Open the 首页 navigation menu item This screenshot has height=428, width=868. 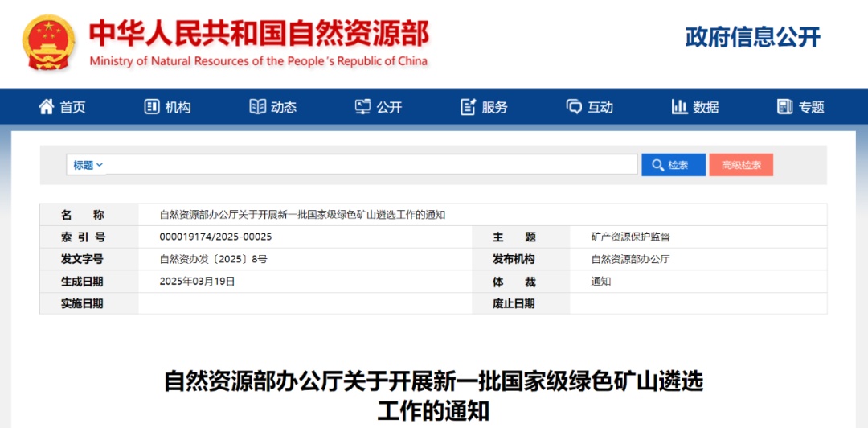tap(72, 107)
